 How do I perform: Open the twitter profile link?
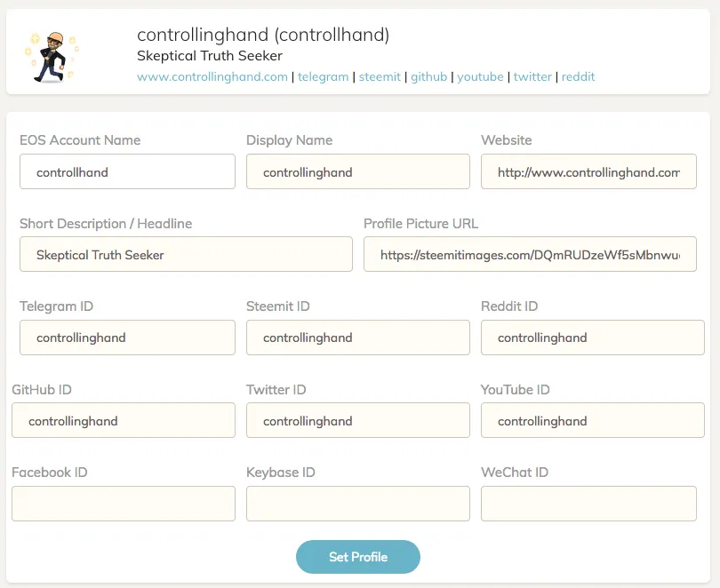532,76
